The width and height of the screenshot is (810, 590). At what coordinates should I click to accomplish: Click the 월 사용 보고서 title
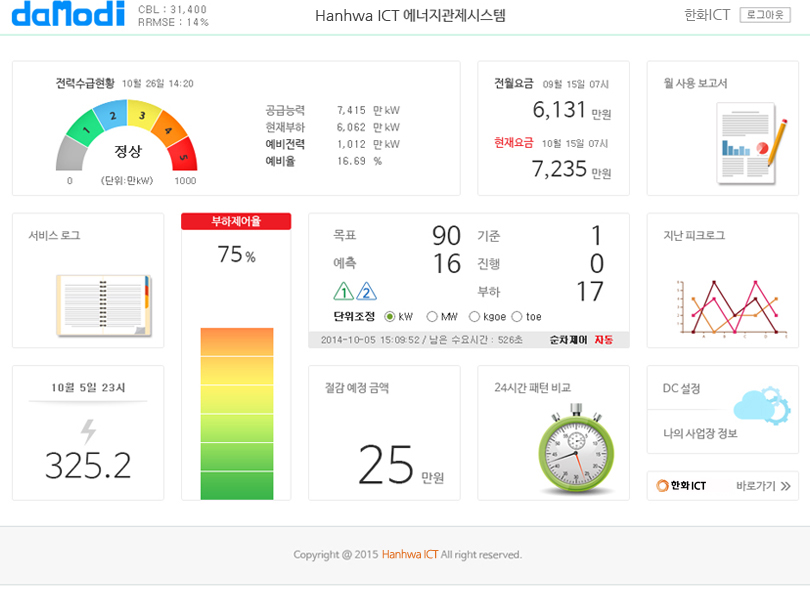[x=695, y=83]
